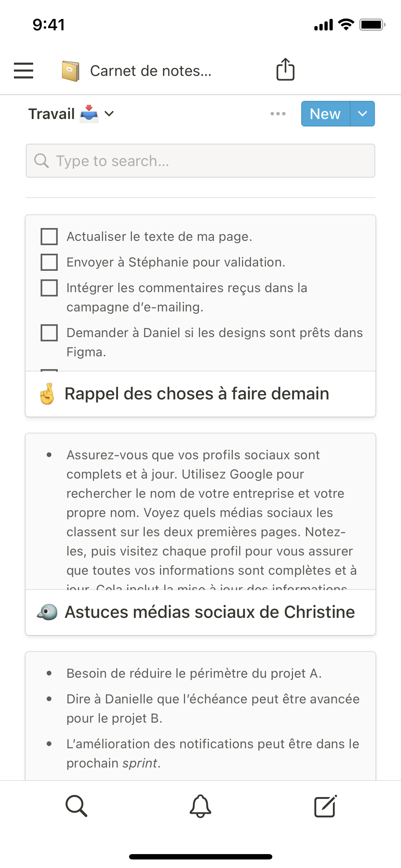Open the dropdown arrow beside New
This screenshot has width=401, height=868.
coord(363,114)
